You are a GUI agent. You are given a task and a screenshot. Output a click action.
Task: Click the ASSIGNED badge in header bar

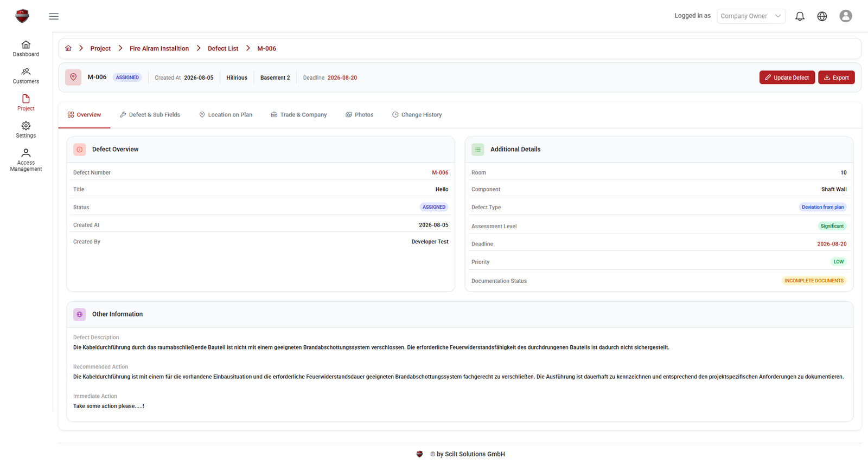click(x=127, y=77)
